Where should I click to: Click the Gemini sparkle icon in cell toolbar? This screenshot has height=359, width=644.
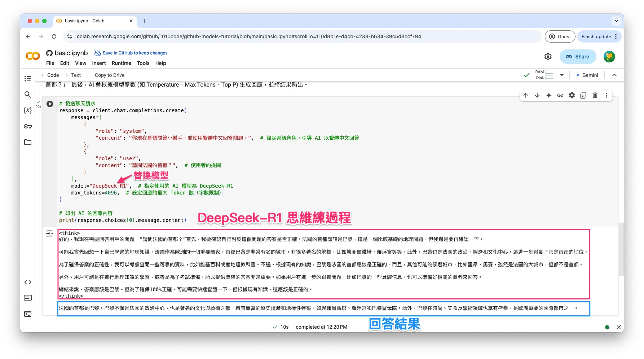[549, 95]
